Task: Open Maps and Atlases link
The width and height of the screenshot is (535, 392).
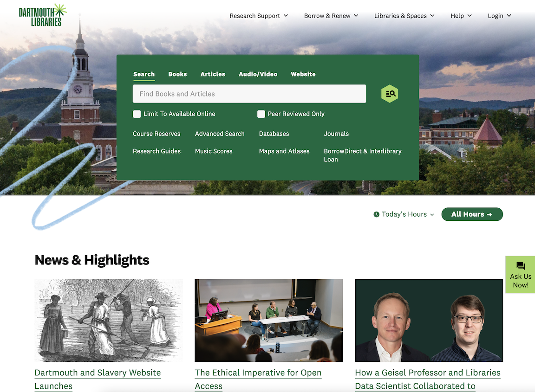Action: [284, 151]
